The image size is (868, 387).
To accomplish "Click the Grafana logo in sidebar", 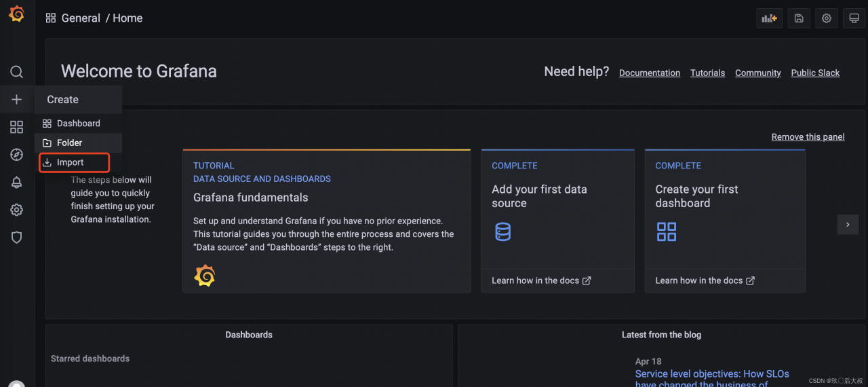I will click(x=17, y=14).
